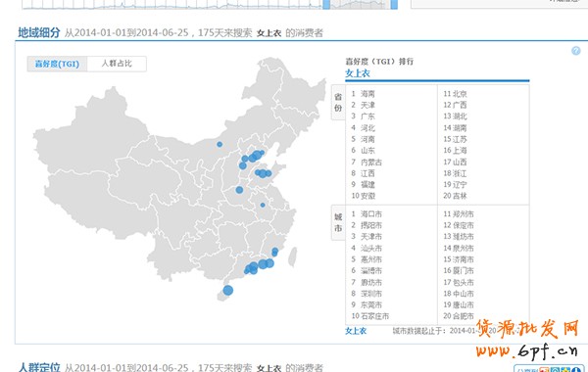Click the dot in Henan region
Image resolution: width=588 pixels, height=372 pixels.
239,190
